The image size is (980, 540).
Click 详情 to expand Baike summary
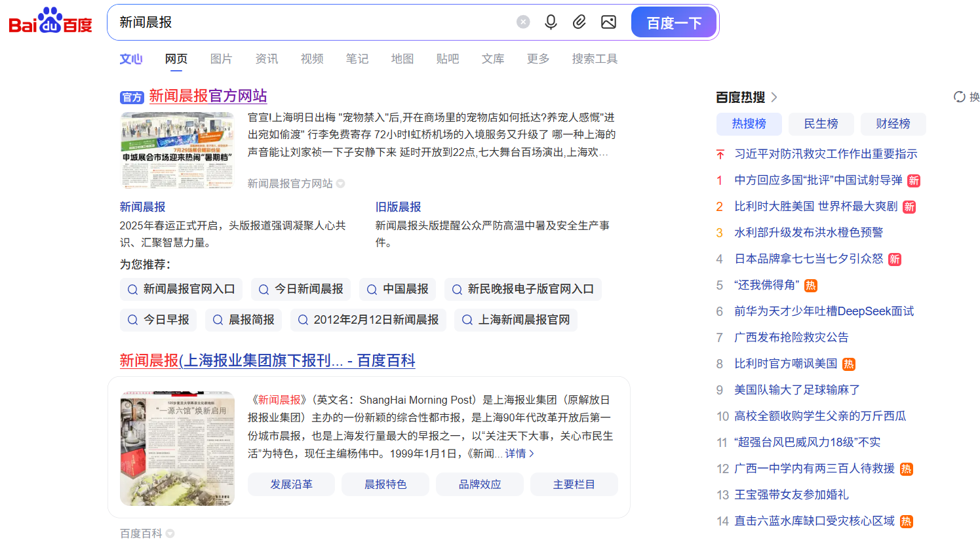pyautogui.click(x=519, y=453)
